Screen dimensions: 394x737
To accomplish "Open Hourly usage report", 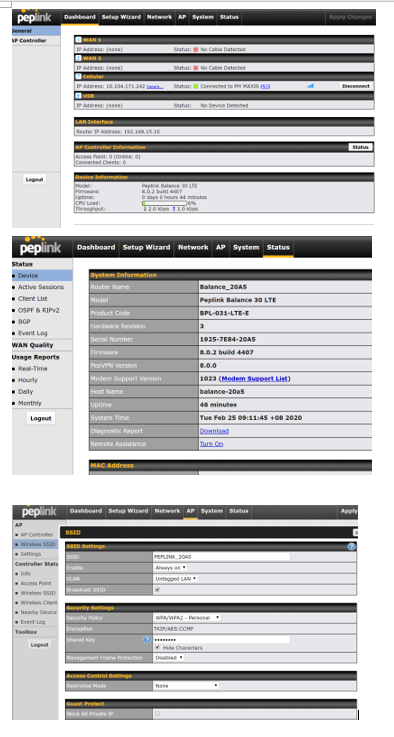I will click(28, 380).
